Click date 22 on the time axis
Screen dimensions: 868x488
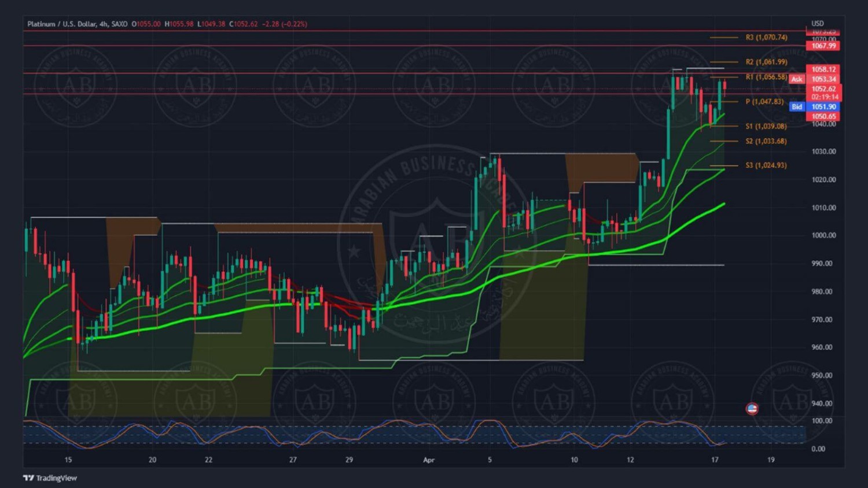(208, 460)
